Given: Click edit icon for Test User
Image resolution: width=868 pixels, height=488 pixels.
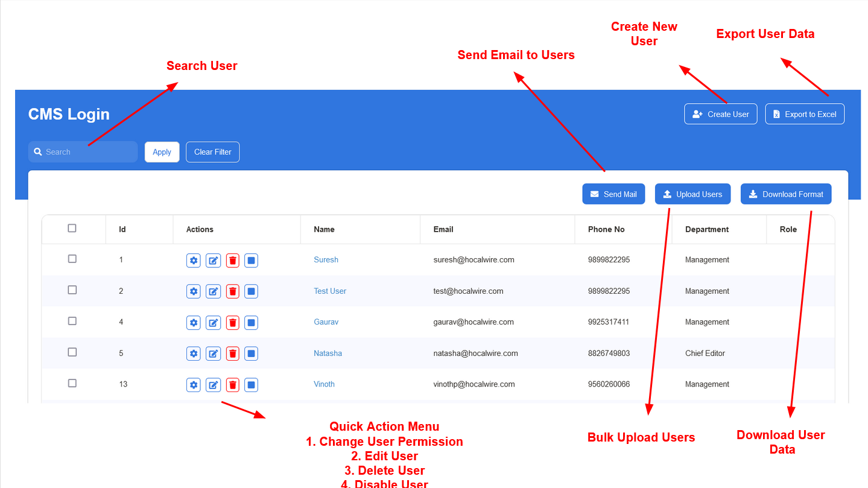Looking at the screenshot, I should (213, 291).
